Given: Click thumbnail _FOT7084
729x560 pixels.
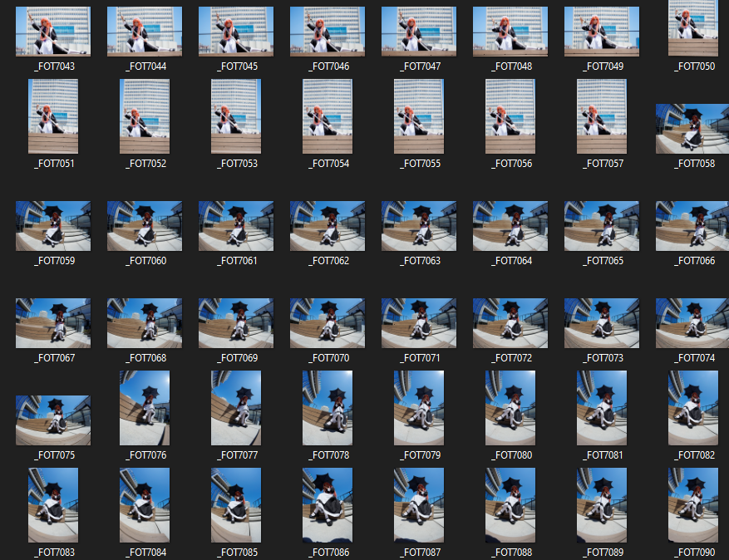Looking at the screenshot, I should pos(145,505).
